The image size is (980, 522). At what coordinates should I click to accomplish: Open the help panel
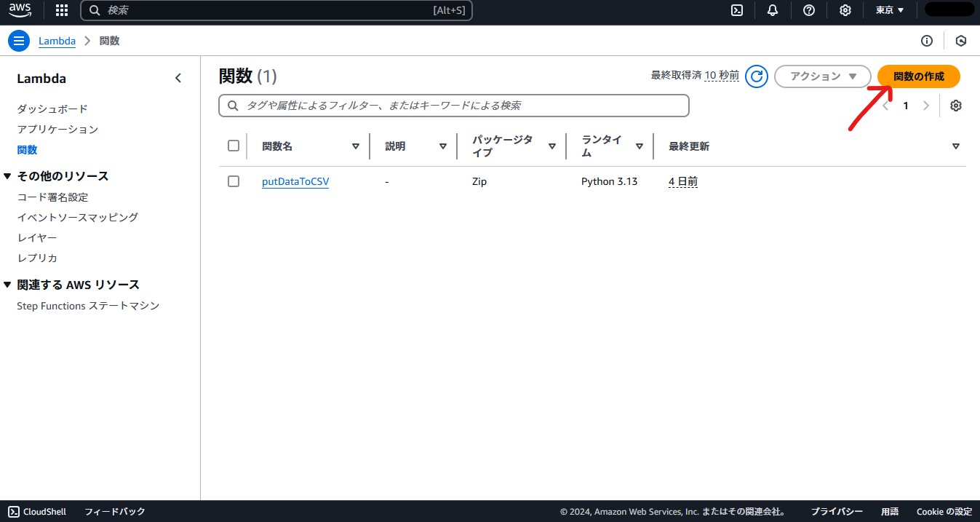coord(809,10)
